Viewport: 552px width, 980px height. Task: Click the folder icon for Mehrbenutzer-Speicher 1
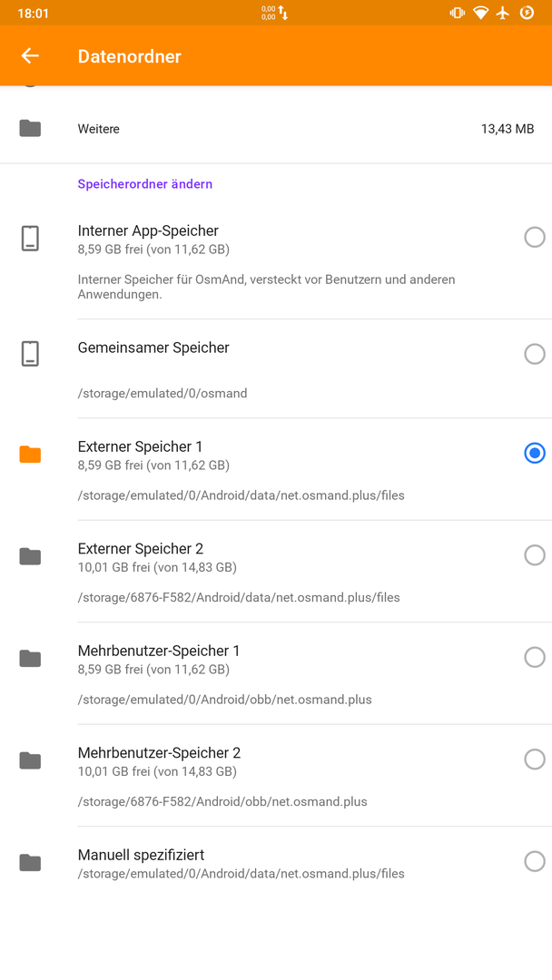coord(30,658)
